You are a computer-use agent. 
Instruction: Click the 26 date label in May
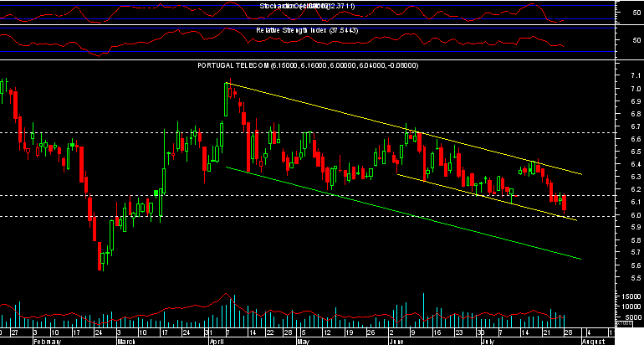click(371, 332)
